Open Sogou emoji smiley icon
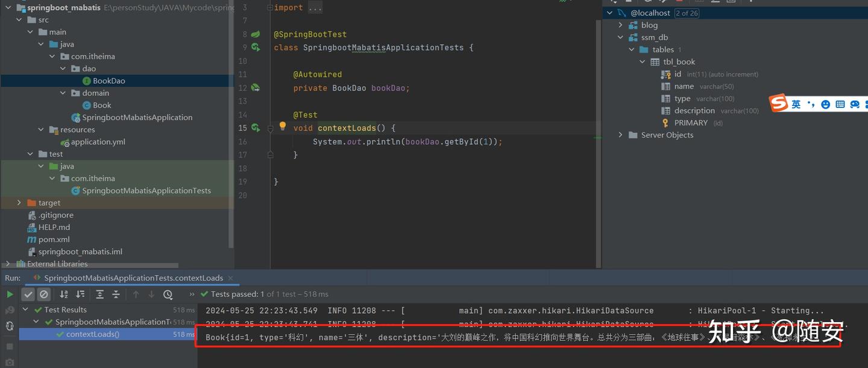The image size is (868, 368). [x=826, y=104]
